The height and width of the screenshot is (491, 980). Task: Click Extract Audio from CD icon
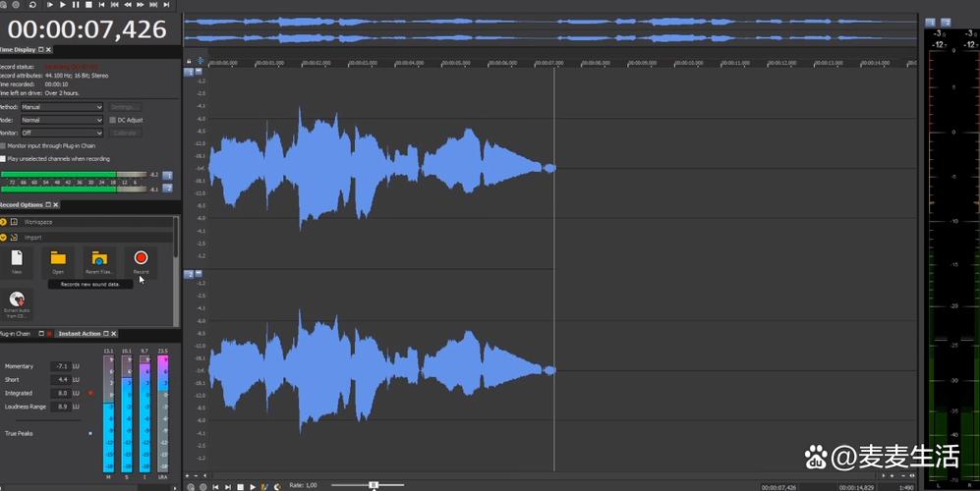click(x=17, y=299)
